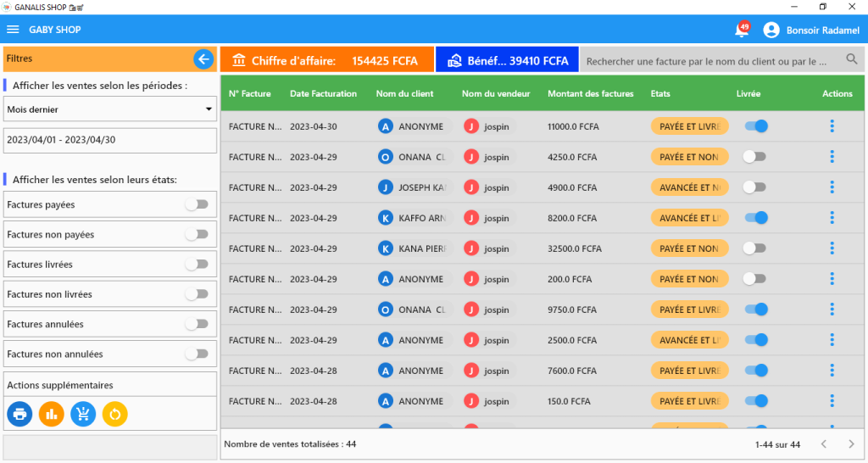Click bank icon in Chiffre d'affaire tile
Screen dimensions: 868x463
click(x=238, y=60)
